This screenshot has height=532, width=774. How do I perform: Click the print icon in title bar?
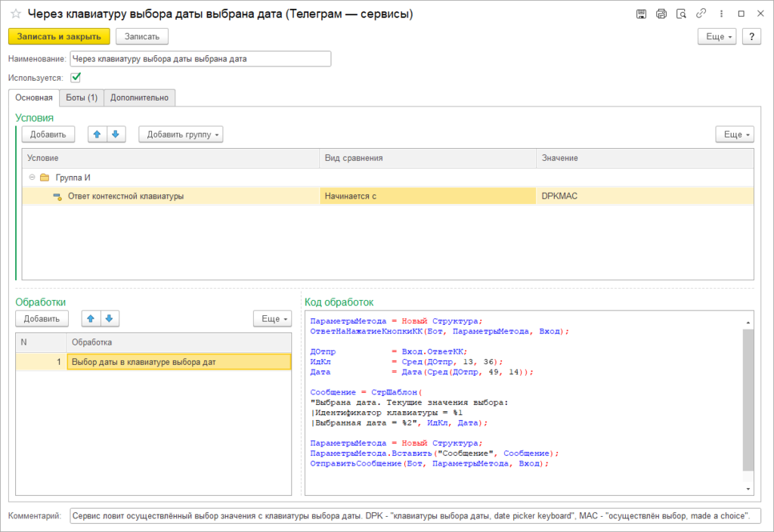661,14
